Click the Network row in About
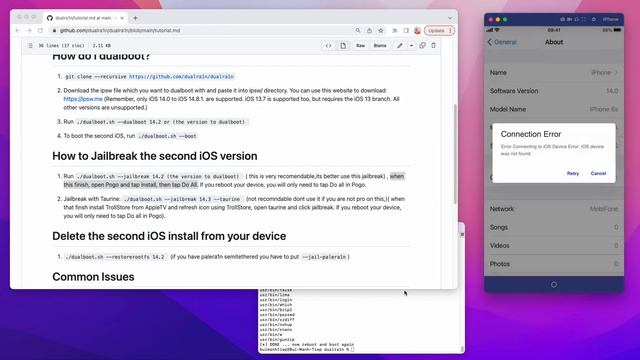The height and width of the screenshot is (360, 640). 554,209
